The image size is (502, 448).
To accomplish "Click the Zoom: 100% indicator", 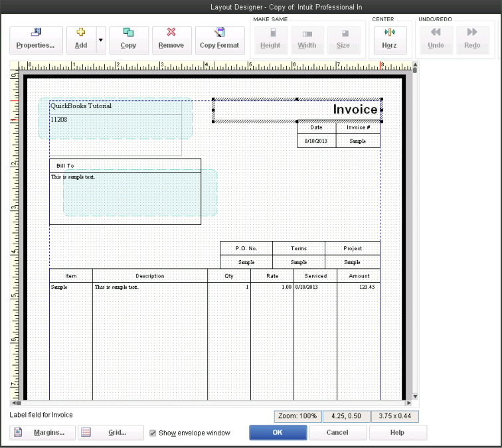I will 297,416.
